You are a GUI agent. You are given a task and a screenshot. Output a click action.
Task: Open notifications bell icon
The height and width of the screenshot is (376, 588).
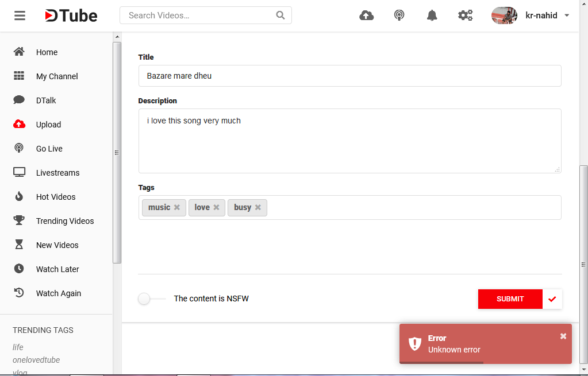click(432, 15)
